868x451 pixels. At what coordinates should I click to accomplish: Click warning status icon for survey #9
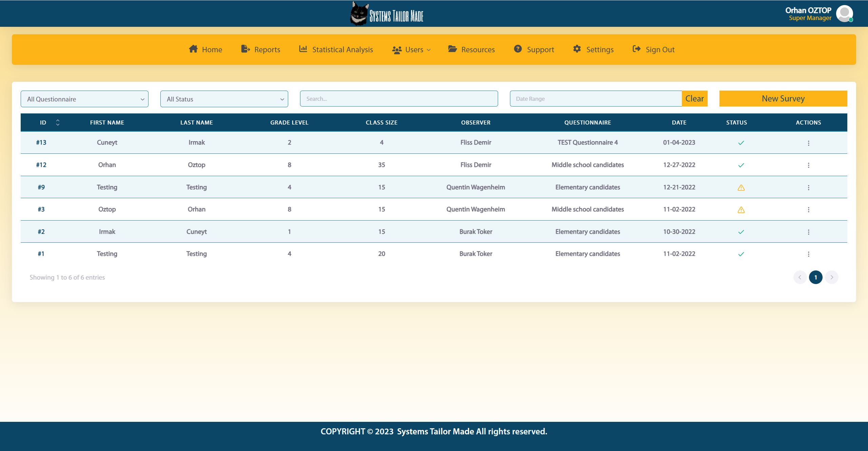(741, 188)
